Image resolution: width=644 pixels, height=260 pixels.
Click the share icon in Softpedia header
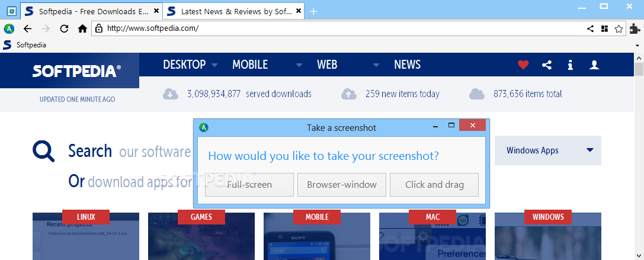pyautogui.click(x=547, y=65)
